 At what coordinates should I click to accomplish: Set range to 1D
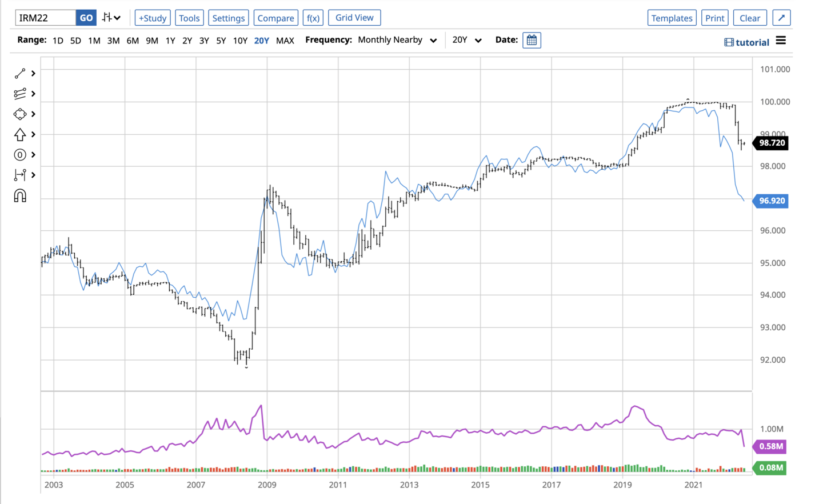(58, 41)
